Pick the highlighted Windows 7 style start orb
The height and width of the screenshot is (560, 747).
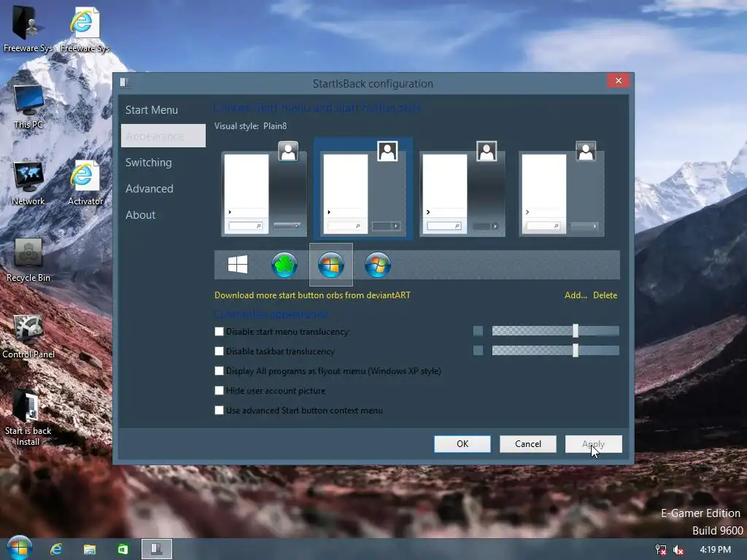331,265
